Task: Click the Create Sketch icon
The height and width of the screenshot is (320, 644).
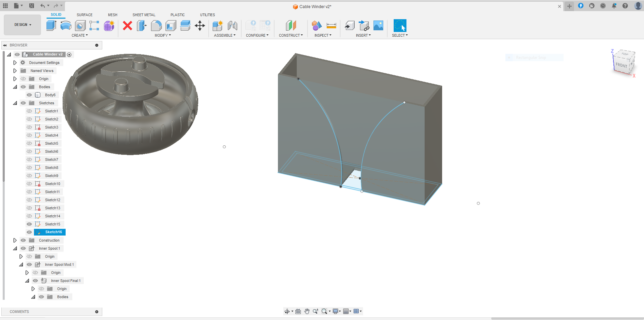Action: pos(94,26)
